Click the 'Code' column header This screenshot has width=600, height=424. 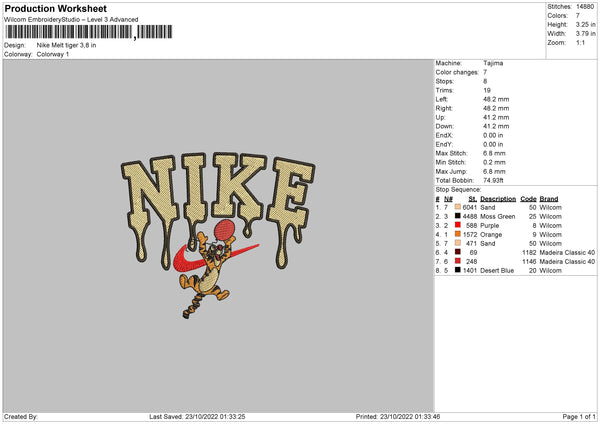tap(528, 199)
